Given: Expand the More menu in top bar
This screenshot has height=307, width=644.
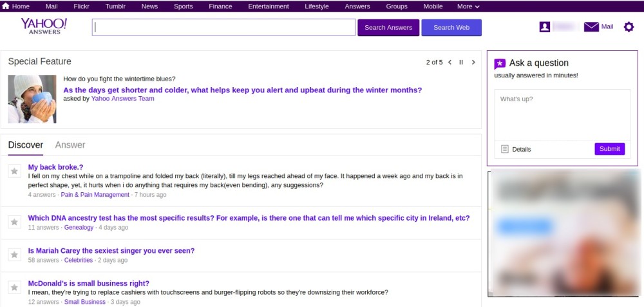Looking at the screenshot, I should click(x=468, y=6).
